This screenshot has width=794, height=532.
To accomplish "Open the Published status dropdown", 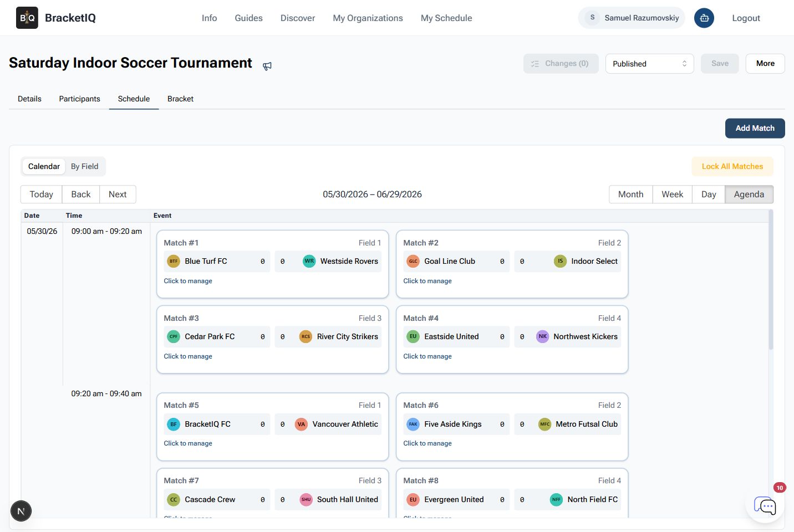I will pos(649,64).
